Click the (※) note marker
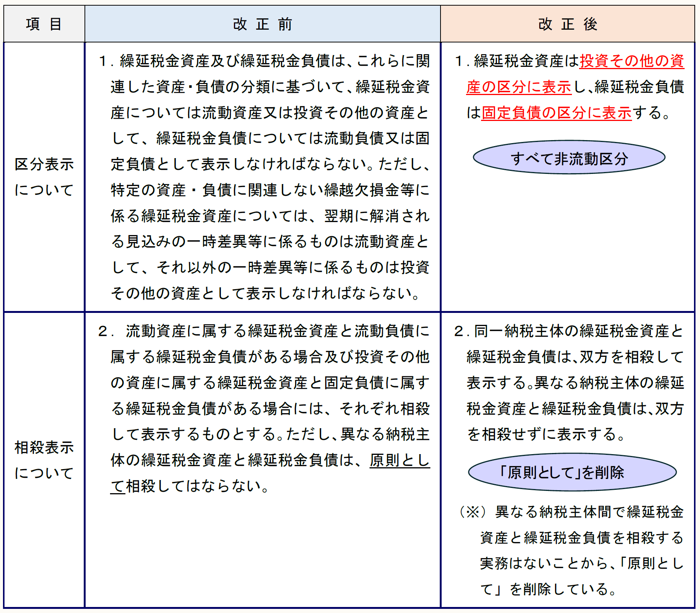Viewport: 700px width, 613px height. [472, 512]
